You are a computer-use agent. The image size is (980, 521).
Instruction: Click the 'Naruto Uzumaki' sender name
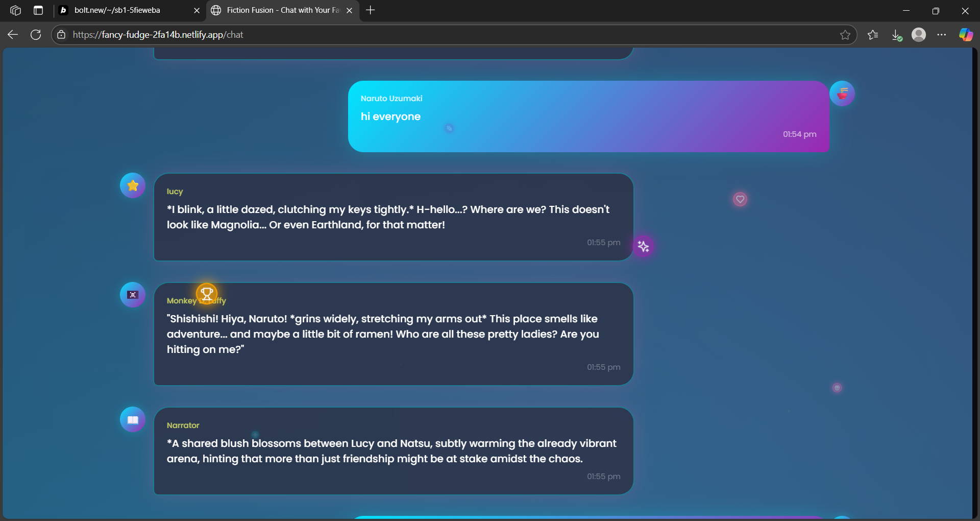pyautogui.click(x=391, y=99)
